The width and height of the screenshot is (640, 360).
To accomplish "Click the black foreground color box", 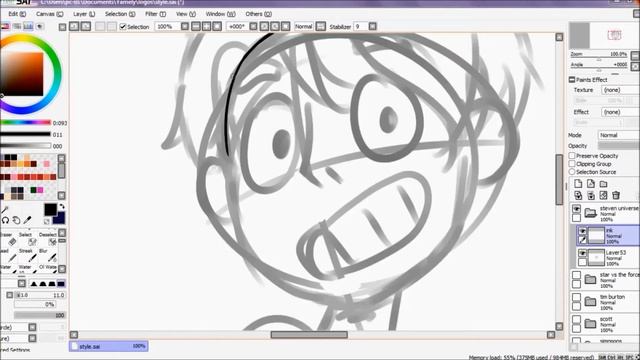I will click(x=51, y=209).
